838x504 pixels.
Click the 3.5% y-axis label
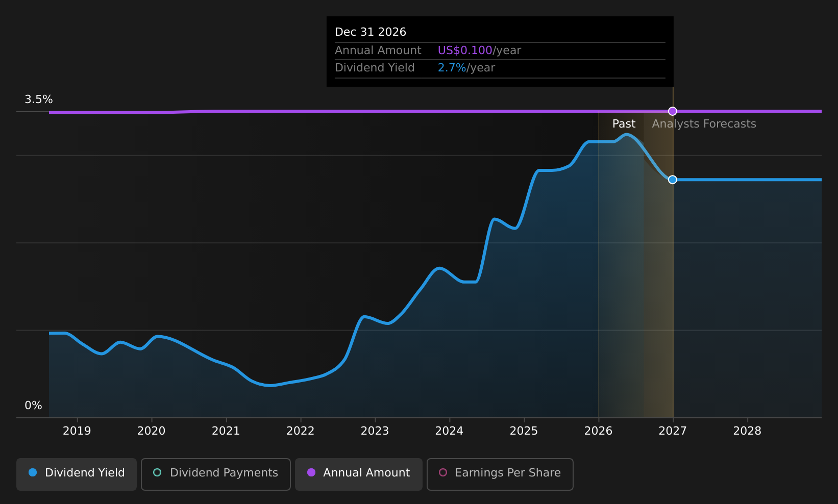click(39, 99)
